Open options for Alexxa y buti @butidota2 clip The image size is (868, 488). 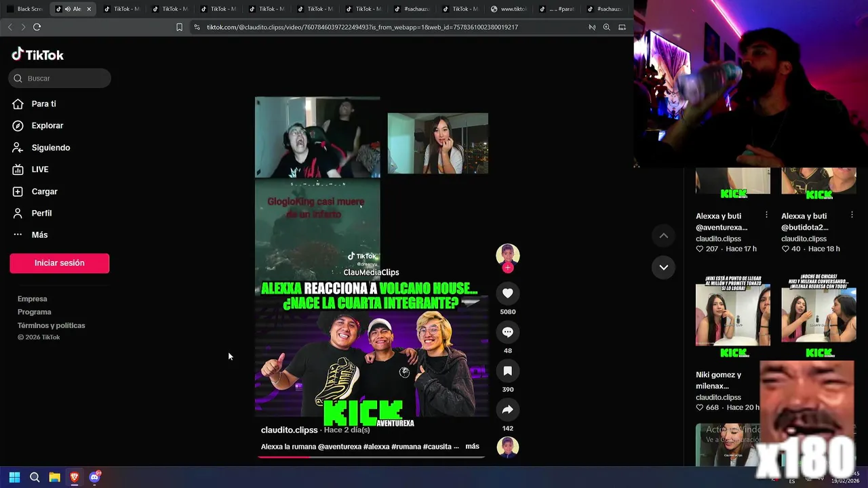(852, 215)
